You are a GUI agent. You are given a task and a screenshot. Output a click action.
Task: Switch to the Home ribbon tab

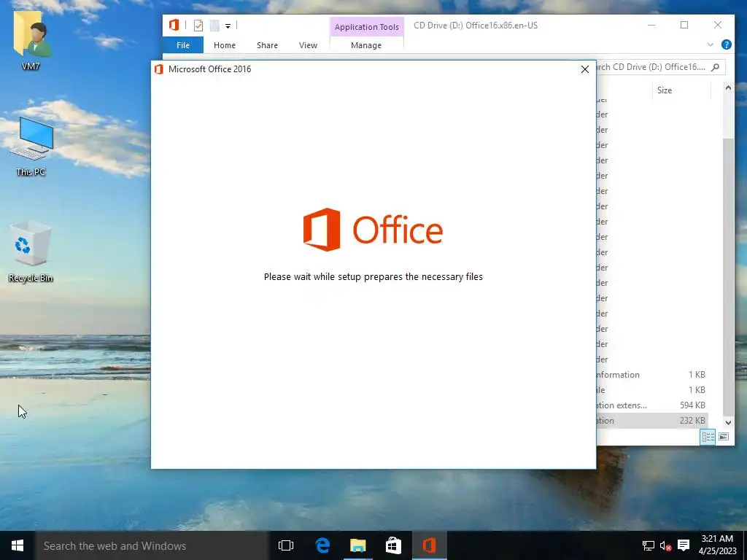pyautogui.click(x=225, y=45)
